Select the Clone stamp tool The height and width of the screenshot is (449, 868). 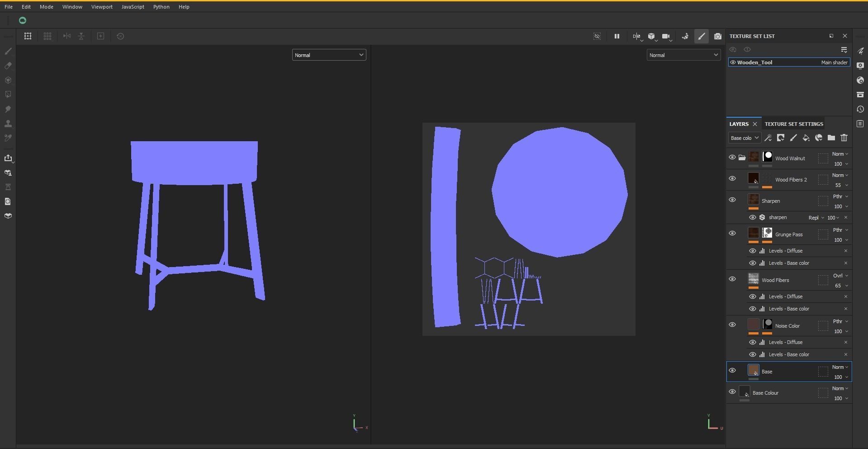(8, 124)
